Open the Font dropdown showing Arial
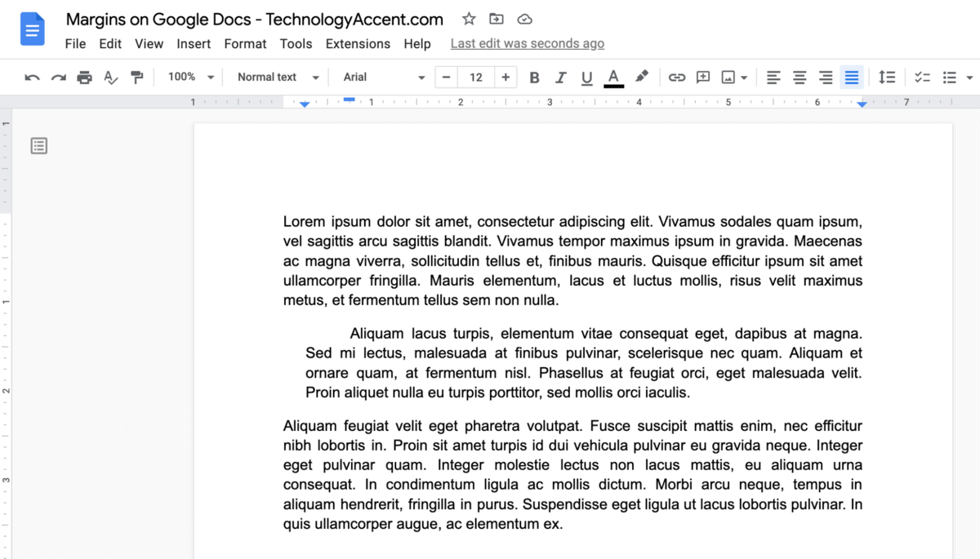The height and width of the screenshot is (559, 980). pos(382,77)
